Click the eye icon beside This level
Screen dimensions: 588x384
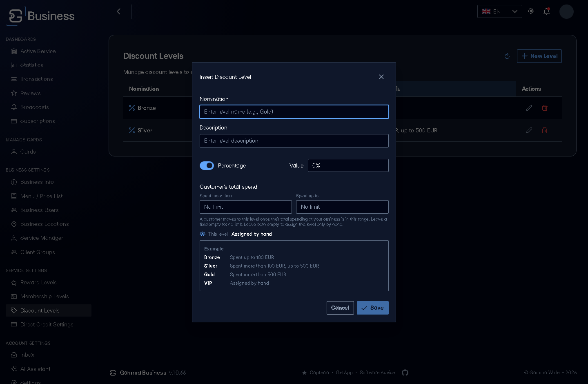[x=203, y=234]
